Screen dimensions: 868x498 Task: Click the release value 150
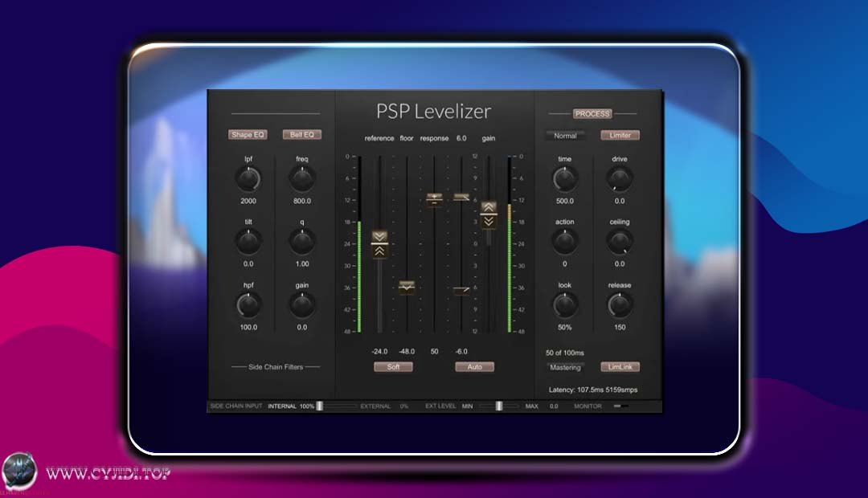coord(620,327)
